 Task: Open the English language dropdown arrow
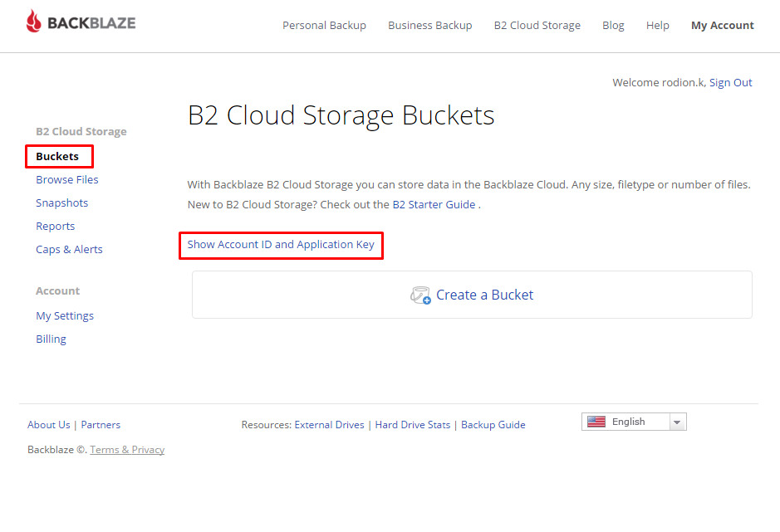(677, 422)
